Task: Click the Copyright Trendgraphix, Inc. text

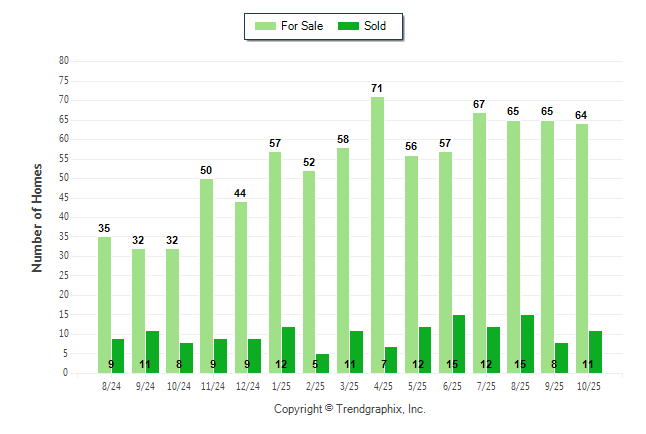Action: 350,409
